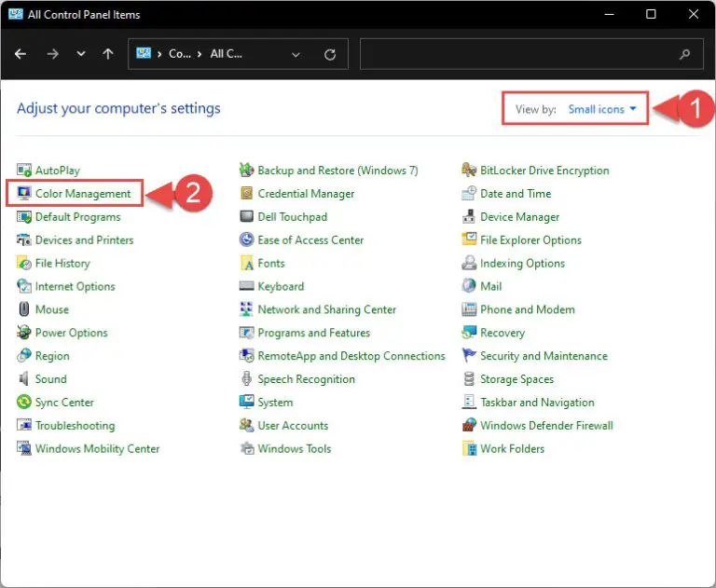
Task: Open the Speech Recognition microphone icon
Action: [247, 379]
